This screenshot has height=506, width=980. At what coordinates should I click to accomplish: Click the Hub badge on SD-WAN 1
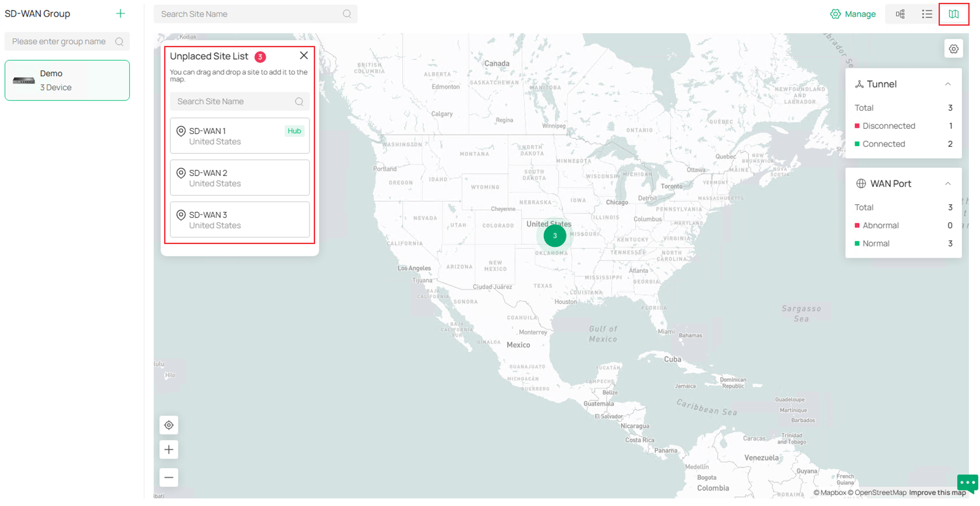[x=294, y=131]
